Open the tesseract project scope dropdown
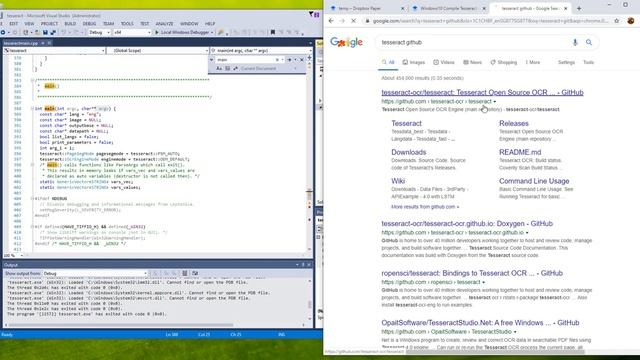The width and height of the screenshot is (640, 360). [x=54, y=51]
